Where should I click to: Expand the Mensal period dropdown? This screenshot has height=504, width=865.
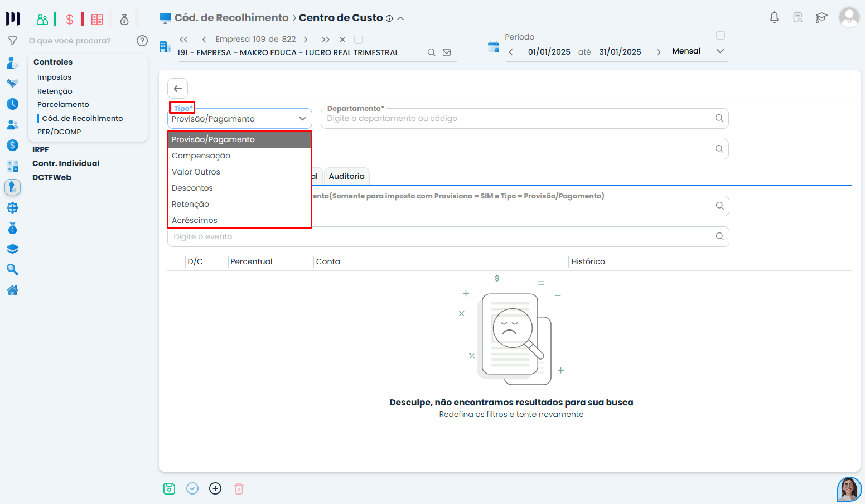720,51
